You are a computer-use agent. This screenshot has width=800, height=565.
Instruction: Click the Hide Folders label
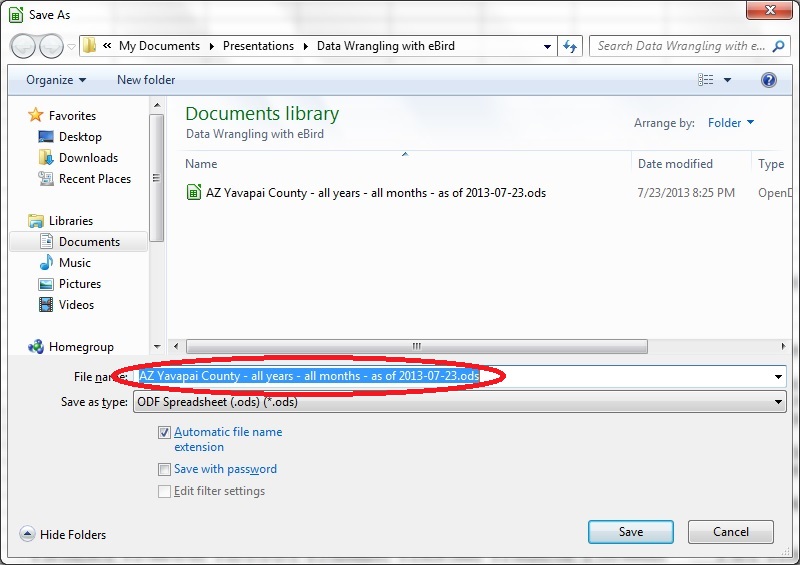pyautogui.click(x=73, y=534)
